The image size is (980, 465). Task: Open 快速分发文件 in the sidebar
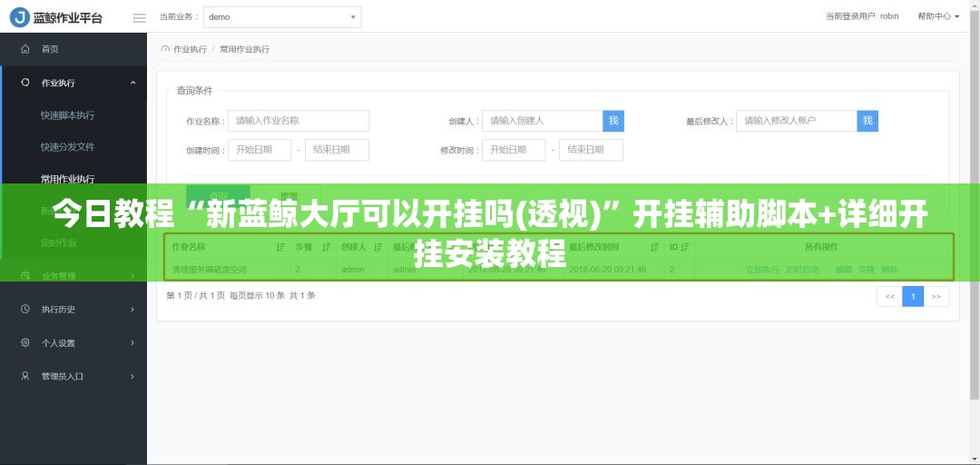tap(67, 147)
